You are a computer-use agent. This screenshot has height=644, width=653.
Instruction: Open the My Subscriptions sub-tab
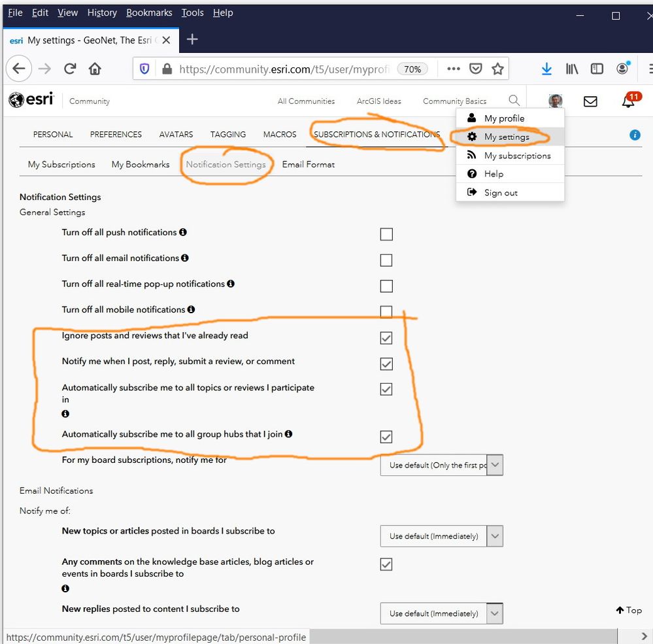pos(61,165)
